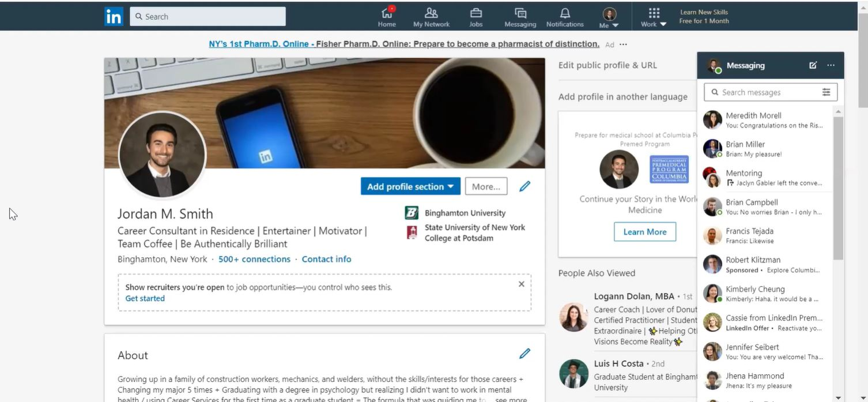
Task: Click the messaging list scrollbar
Action: [838, 187]
